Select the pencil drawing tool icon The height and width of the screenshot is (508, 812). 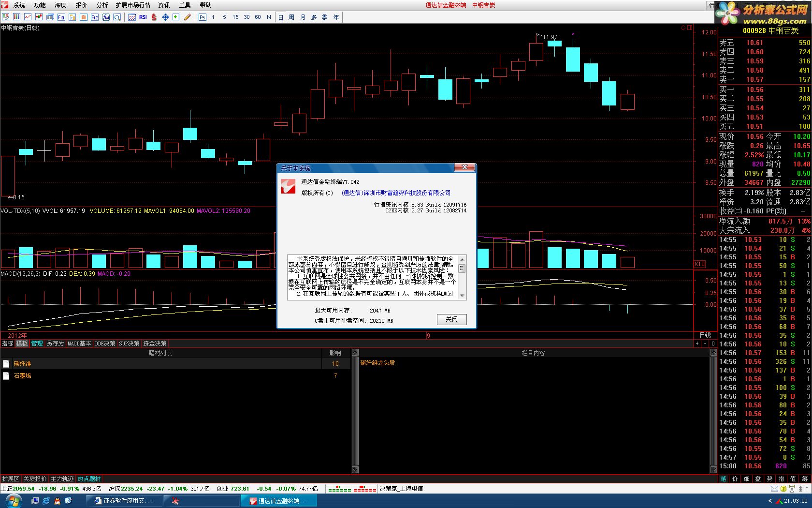tap(187, 17)
